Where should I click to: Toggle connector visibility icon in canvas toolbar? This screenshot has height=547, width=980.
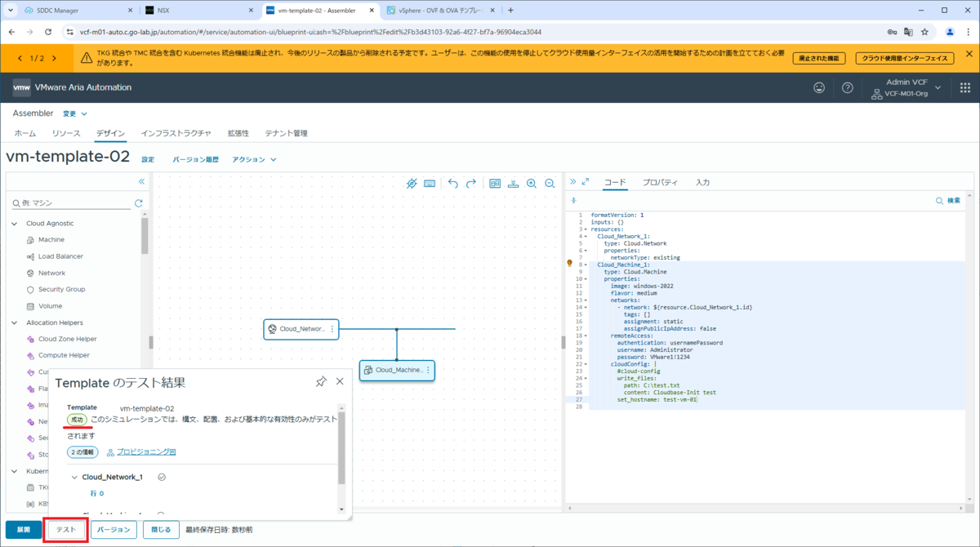[x=412, y=184]
